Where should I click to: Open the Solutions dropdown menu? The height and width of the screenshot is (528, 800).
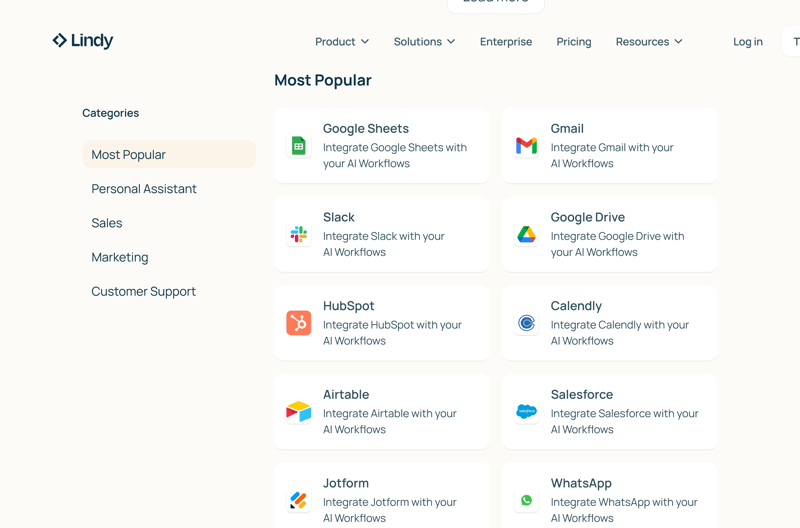pyautogui.click(x=424, y=42)
